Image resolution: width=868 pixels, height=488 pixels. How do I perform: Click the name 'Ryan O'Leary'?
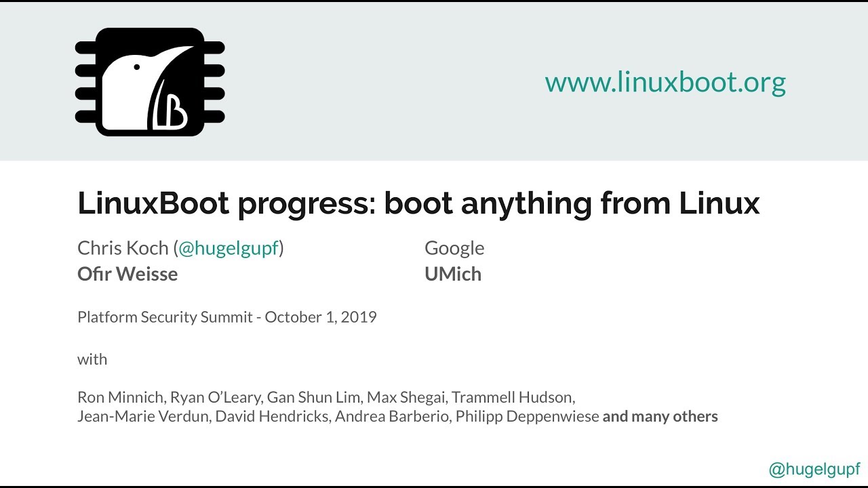216,397
